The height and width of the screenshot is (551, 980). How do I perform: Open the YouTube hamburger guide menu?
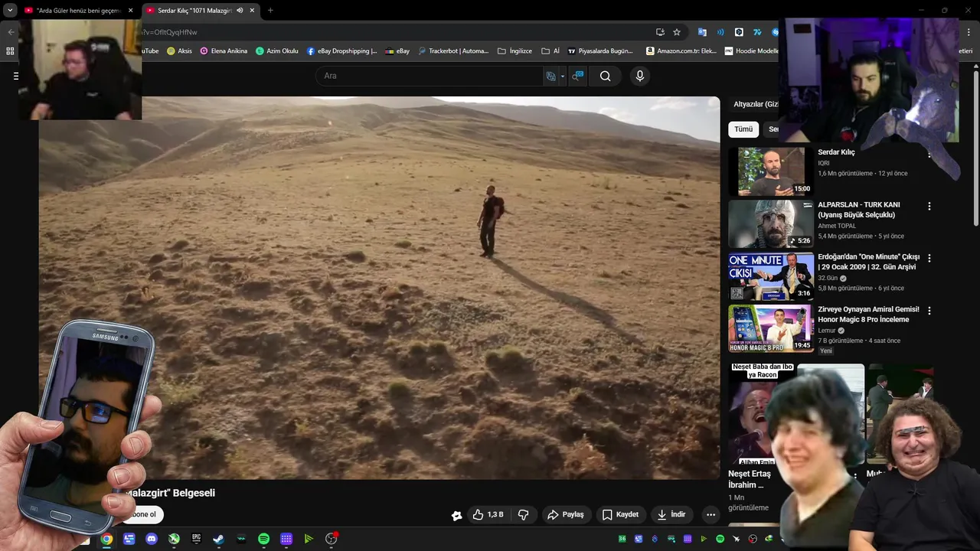pos(15,76)
